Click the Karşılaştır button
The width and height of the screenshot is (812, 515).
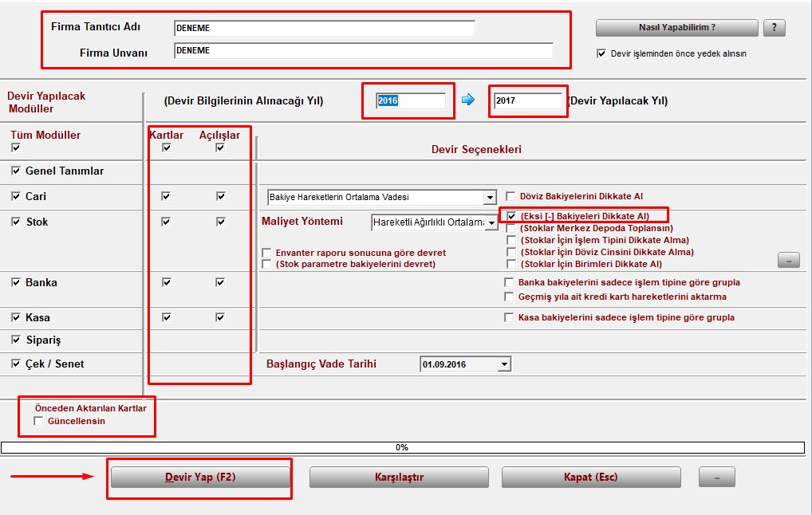(x=400, y=478)
